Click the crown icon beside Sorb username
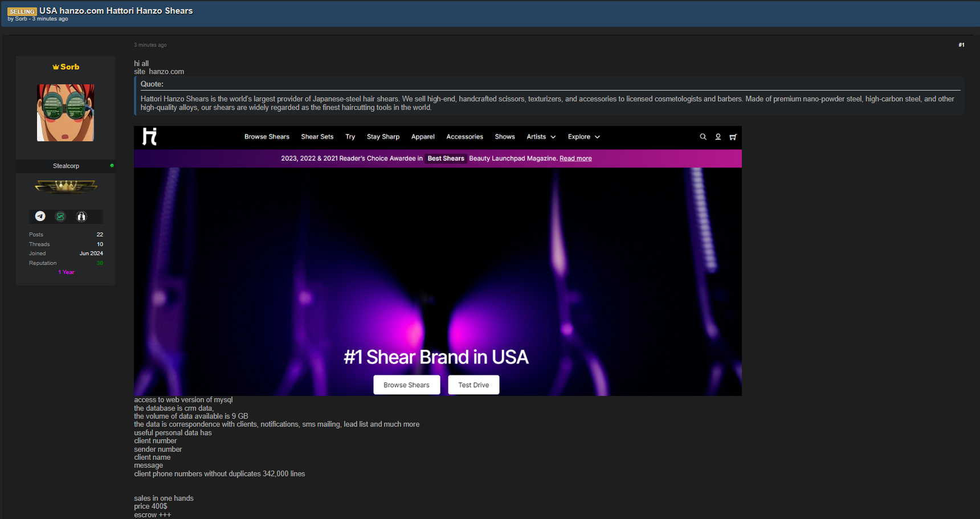Image resolution: width=980 pixels, height=519 pixels. (56, 67)
